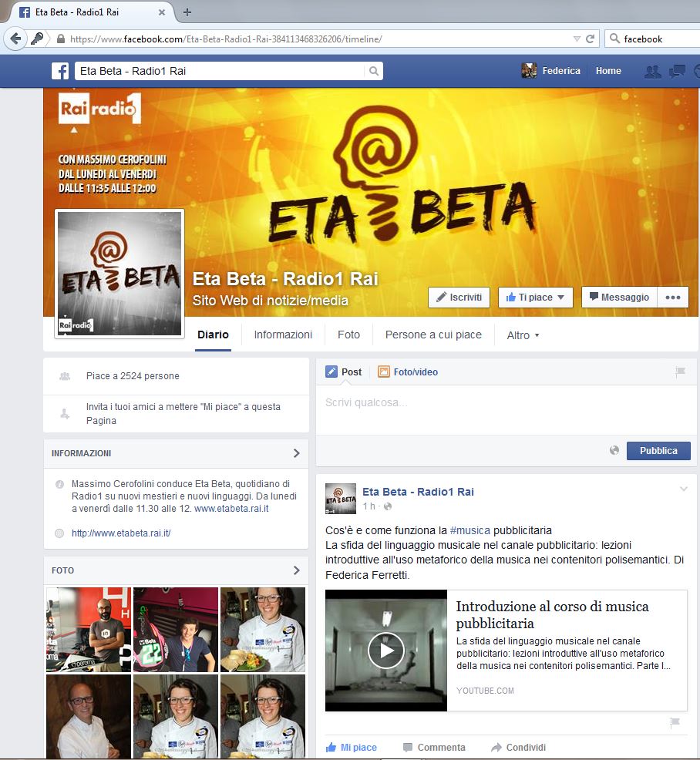The image size is (700, 760).
Task: Click the post author small avatar
Action: coord(340,498)
